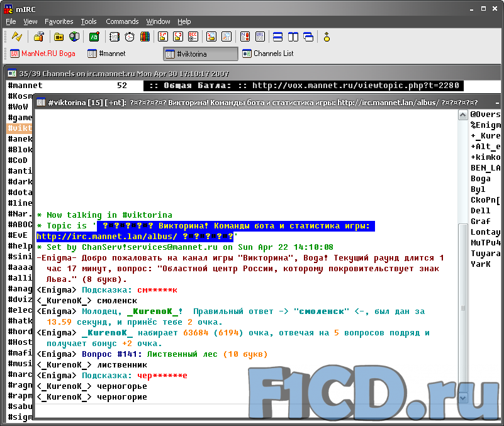Open mIRC Options with the hammer icon

[39, 36]
